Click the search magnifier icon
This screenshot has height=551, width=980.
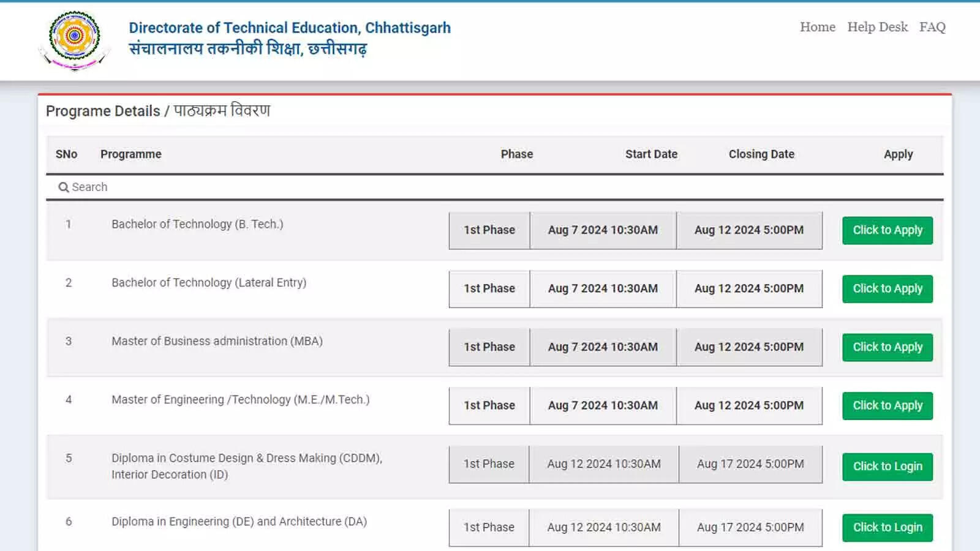[63, 187]
